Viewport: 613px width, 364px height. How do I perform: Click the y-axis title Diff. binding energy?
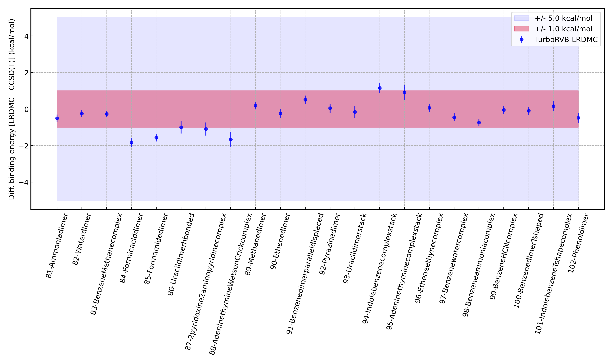tap(12, 109)
